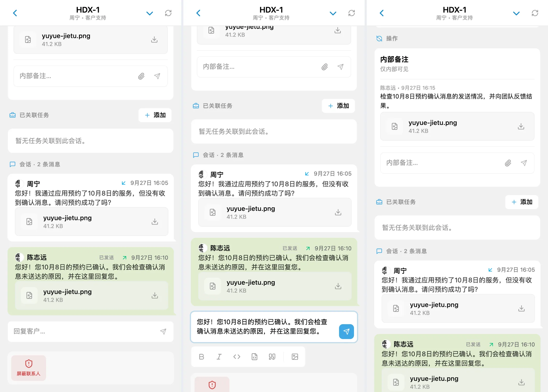Download 周宁's attachment in middle panel
Screen dimensions: 548x392
pyautogui.click(x=338, y=212)
